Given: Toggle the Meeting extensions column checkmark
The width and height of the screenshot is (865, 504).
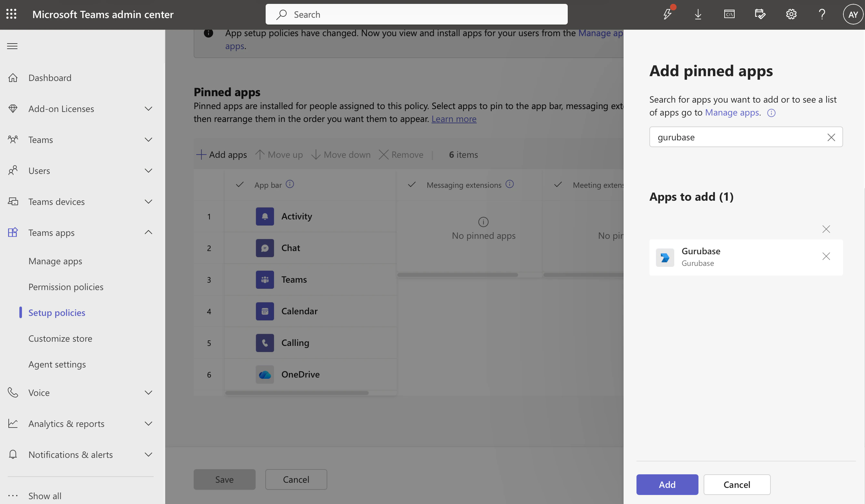Looking at the screenshot, I should 558,185.
